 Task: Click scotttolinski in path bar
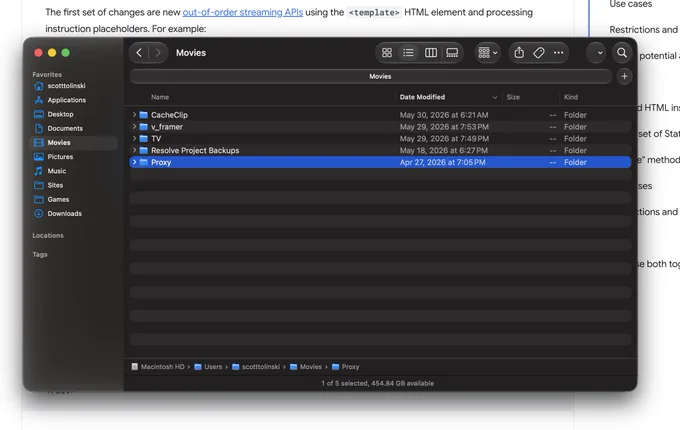(256, 367)
